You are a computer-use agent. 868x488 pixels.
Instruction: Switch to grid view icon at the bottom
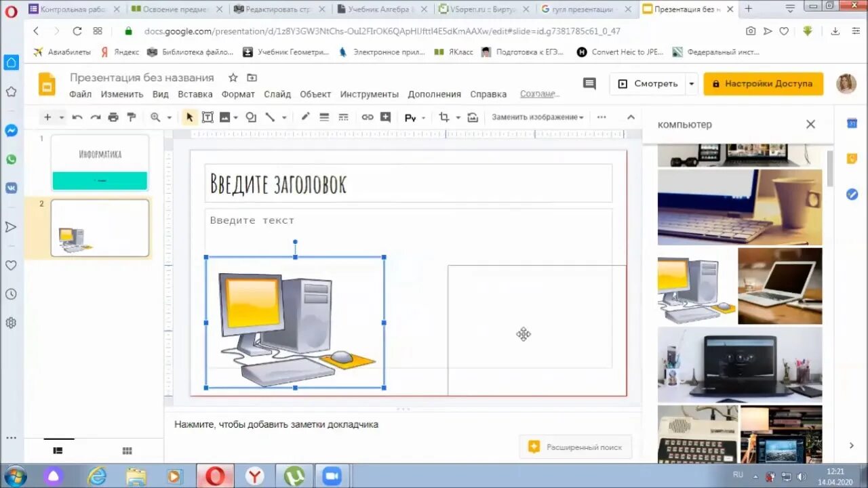[x=127, y=451]
